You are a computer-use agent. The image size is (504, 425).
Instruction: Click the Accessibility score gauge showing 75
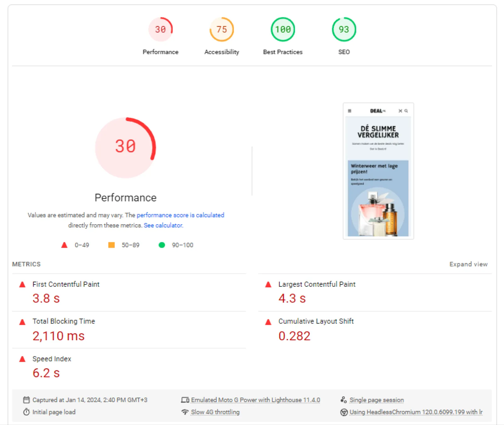(x=221, y=29)
